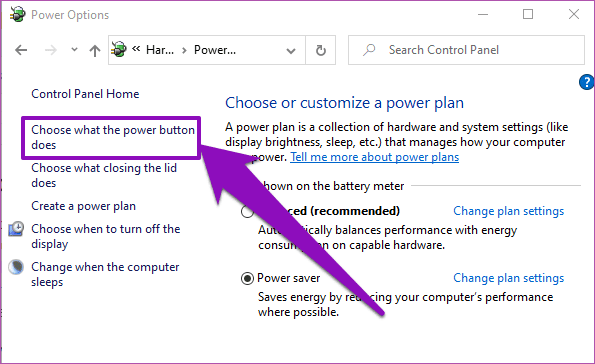595x364 pixels.
Task: Click the Power... breadcrumb in address bar
Action: (x=215, y=50)
